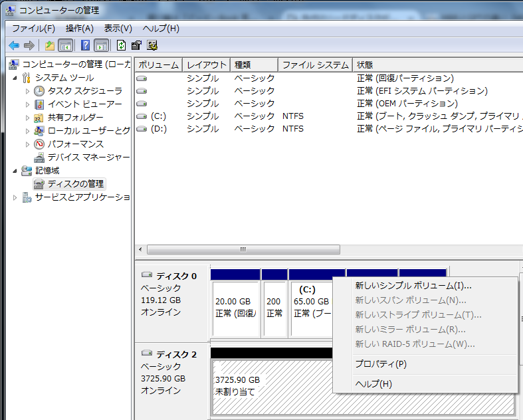This screenshot has width=523, height=420.
Task: Click プロパティ(P) in the context menu
Action: coord(381,364)
